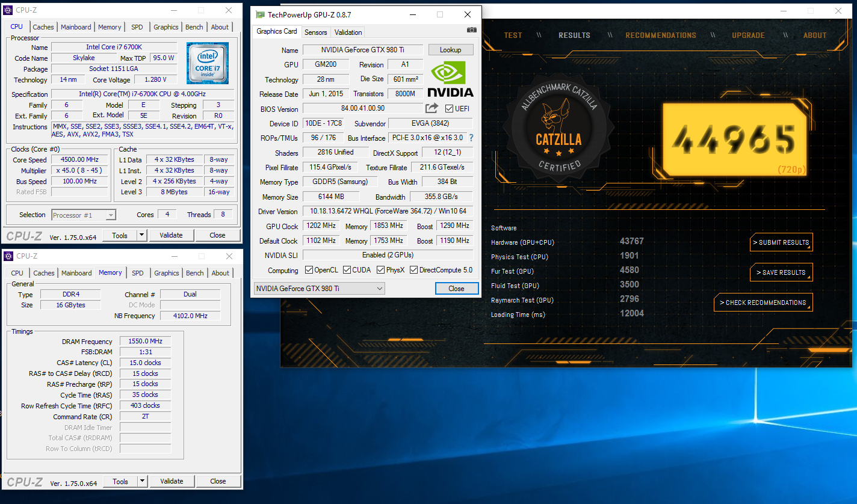
Task: Select SPD tab in CPU-Z Memory window
Action: pos(138,273)
